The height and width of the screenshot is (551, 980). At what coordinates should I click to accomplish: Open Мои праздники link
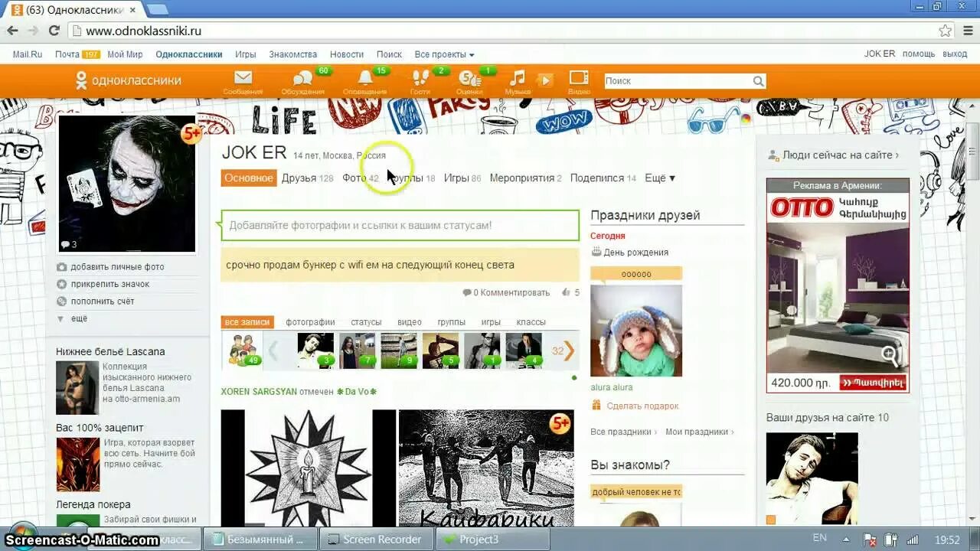(x=699, y=432)
